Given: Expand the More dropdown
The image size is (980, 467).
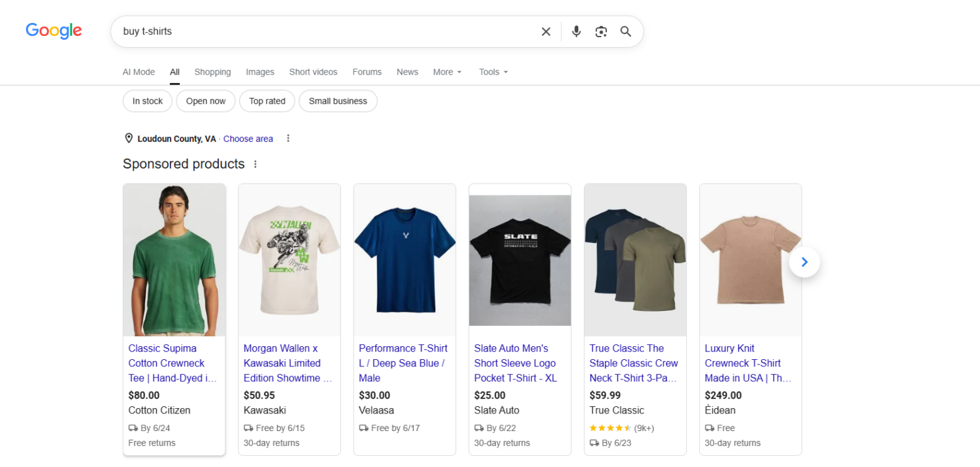Looking at the screenshot, I should 448,72.
